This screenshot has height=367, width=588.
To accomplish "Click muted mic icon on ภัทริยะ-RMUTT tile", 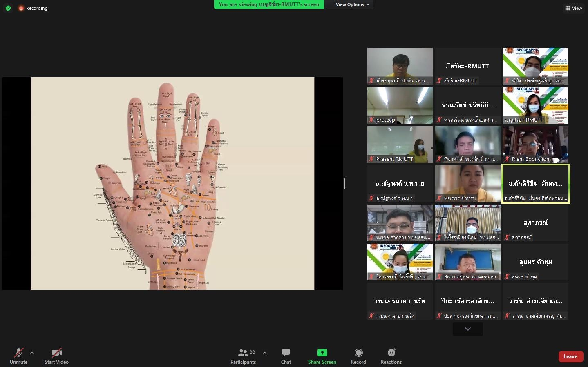I will 439,81.
